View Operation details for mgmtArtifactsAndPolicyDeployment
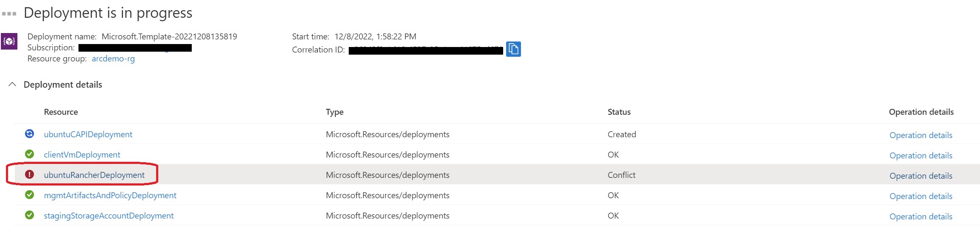 tap(921, 196)
